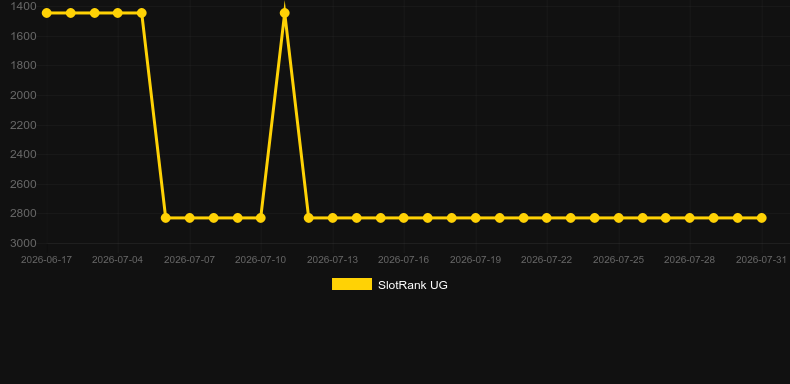Click the data point above 2026-07-04 label

[x=118, y=13]
